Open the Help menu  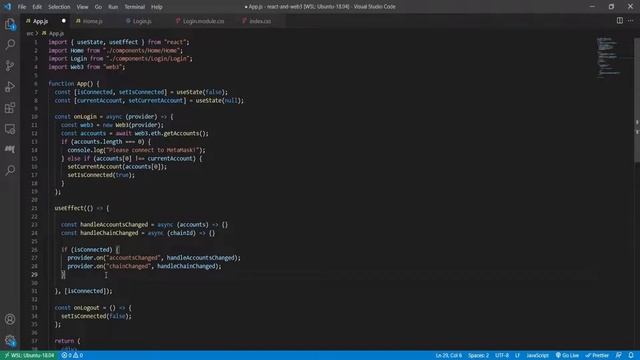[157, 7]
